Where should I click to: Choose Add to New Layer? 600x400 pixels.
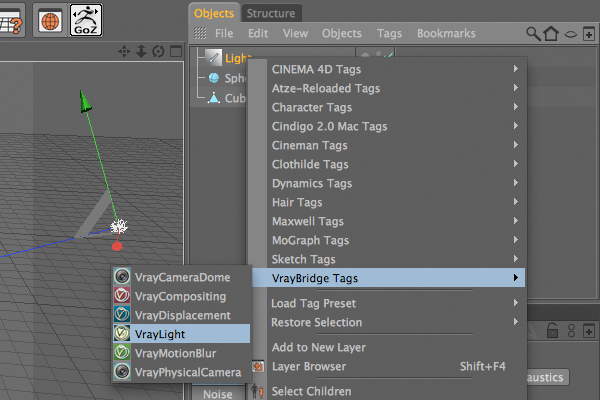coord(388,347)
